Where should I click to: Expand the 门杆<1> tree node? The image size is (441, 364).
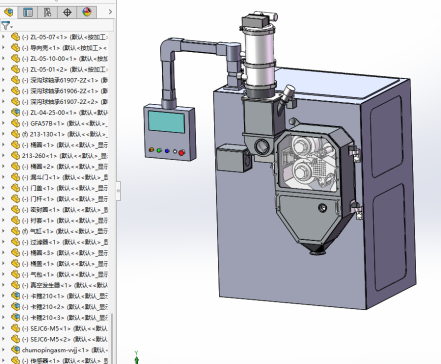tap(3, 199)
